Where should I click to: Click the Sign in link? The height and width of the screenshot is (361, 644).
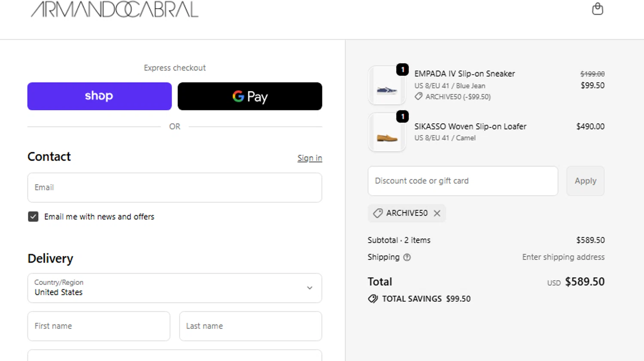click(310, 158)
